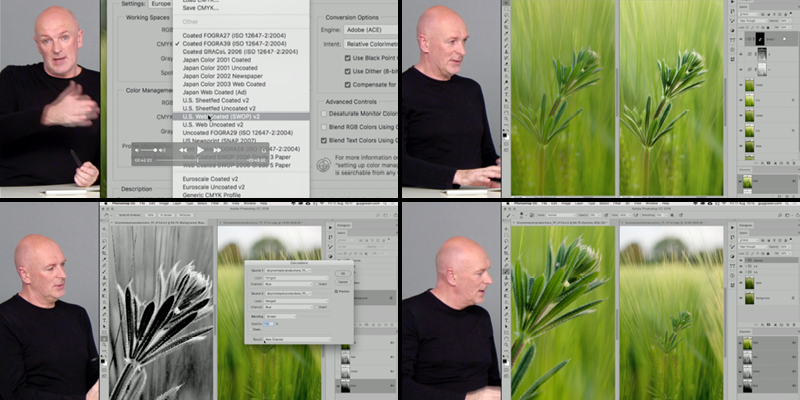Viewport: 800px width, 400px height.
Task: Click the Opacity field in Calculations
Action: [x=269, y=323]
